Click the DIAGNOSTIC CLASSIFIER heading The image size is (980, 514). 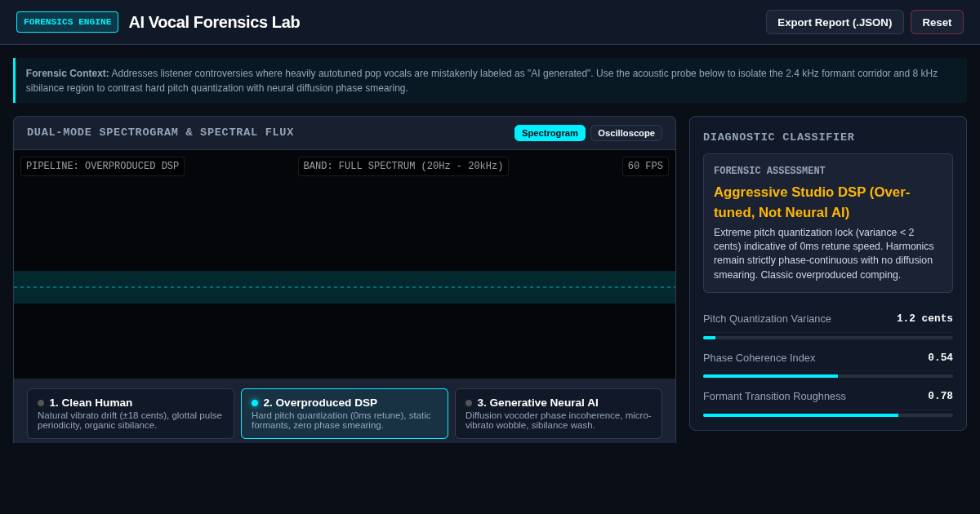pos(778,137)
